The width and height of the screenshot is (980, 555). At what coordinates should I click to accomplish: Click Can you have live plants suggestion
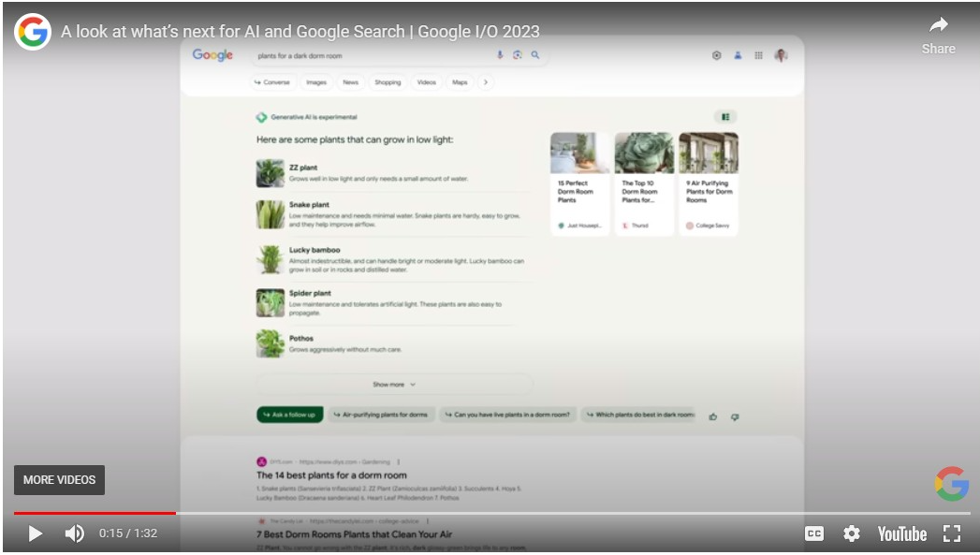click(507, 415)
